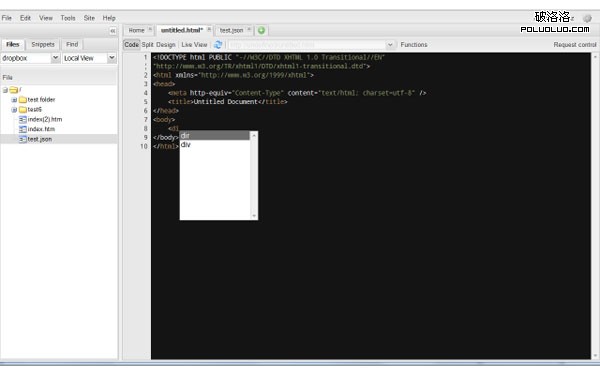Viewport: 600px width, 375px height.
Task: Select index.htm in the file tree
Action: (41, 129)
